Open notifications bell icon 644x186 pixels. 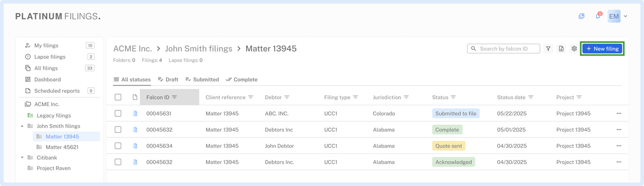pyautogui.click(x=598, y=16)
